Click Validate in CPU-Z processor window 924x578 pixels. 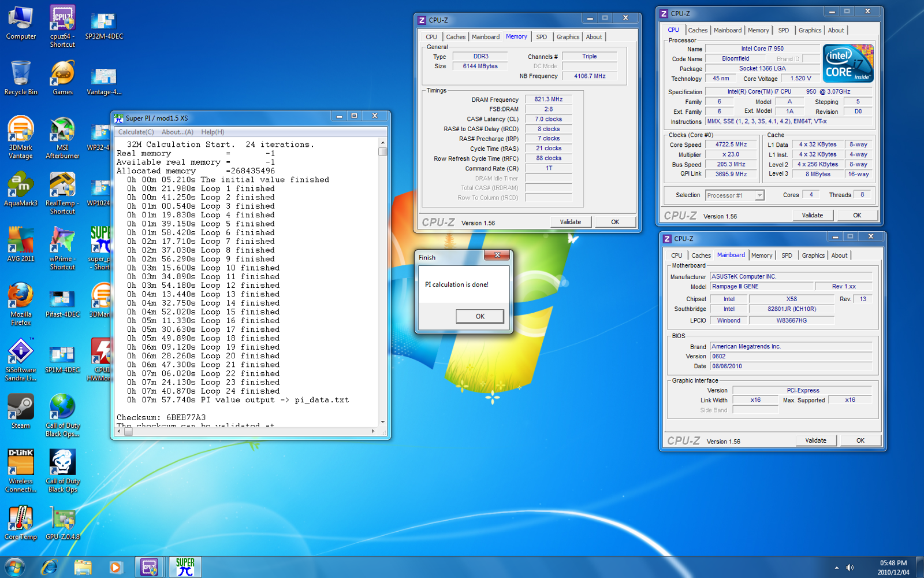point(813,216)
